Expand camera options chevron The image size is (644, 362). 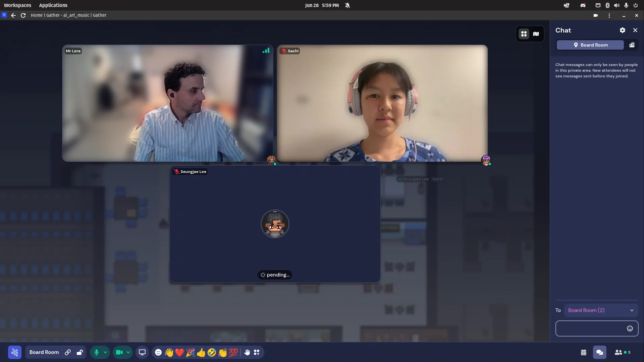click(x=128, y=352)
